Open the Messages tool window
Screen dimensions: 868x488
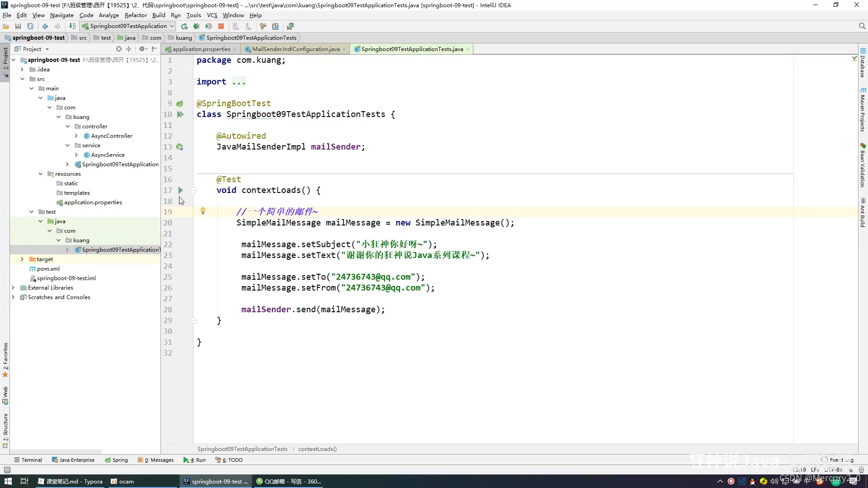(x=156, y=460)
